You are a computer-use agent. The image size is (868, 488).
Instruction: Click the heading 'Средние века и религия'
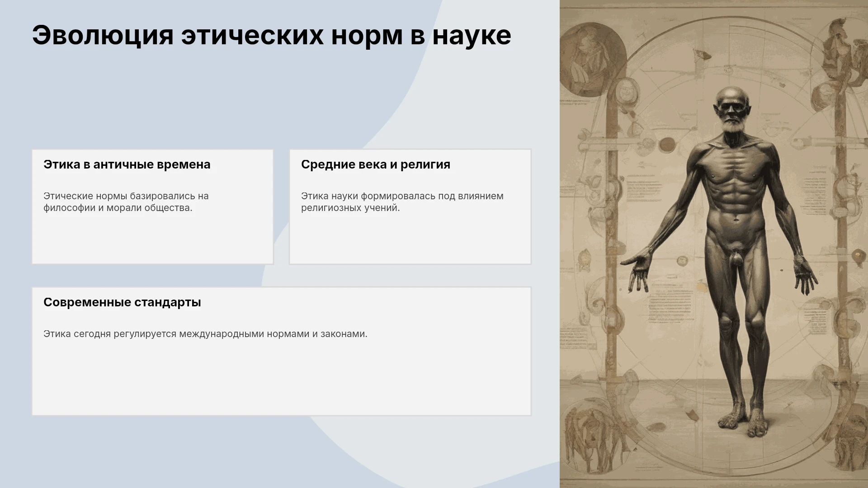coord(376,164)
